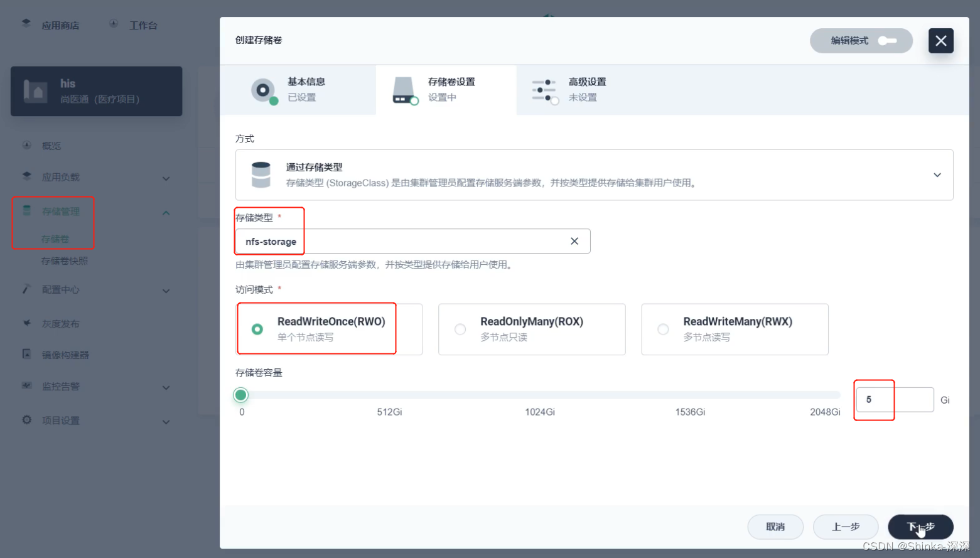
Task: Set slider at the 1024Gi mark
Action: click(x=540, y=395)
